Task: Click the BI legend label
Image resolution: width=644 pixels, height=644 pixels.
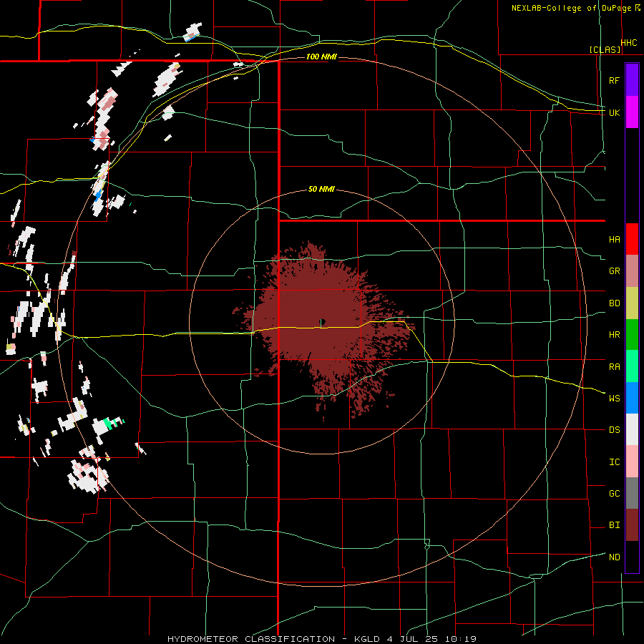Action: 614,525
